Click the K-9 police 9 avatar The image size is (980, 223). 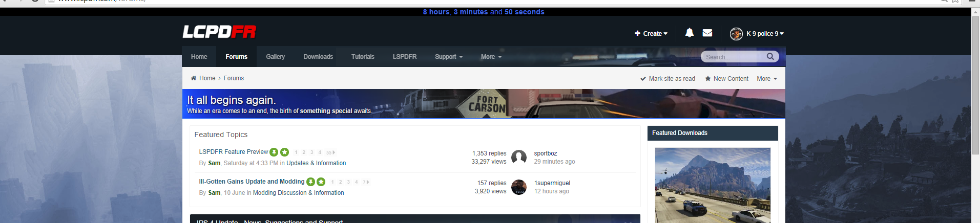coord(736,34)
